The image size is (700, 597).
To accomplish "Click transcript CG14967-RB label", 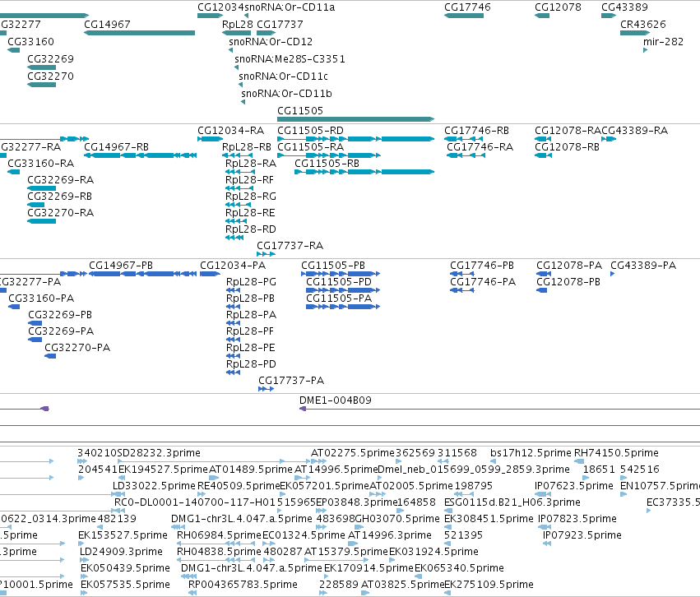I will pos(116,147).
